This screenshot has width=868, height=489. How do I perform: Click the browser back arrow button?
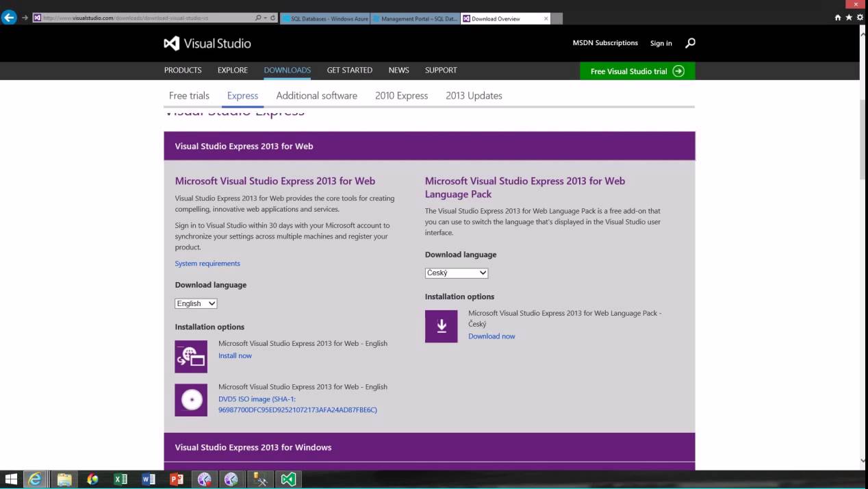[9, 18]
